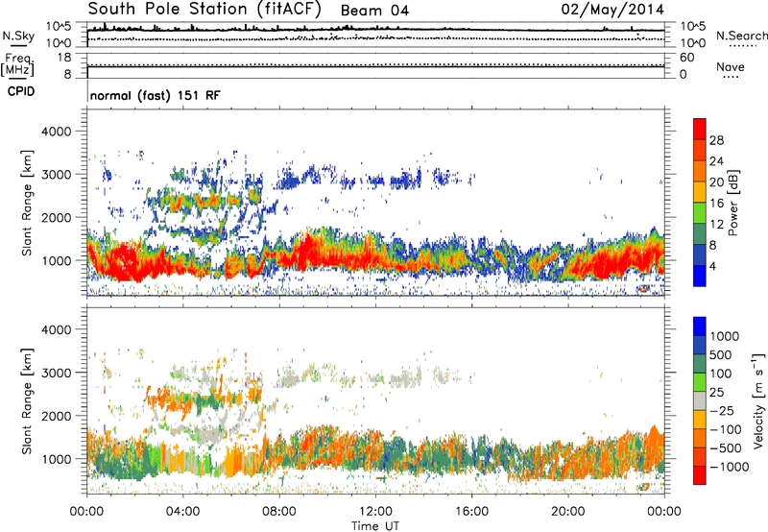Click the '08:00' time axis tick label

click(x=279, y=512)
